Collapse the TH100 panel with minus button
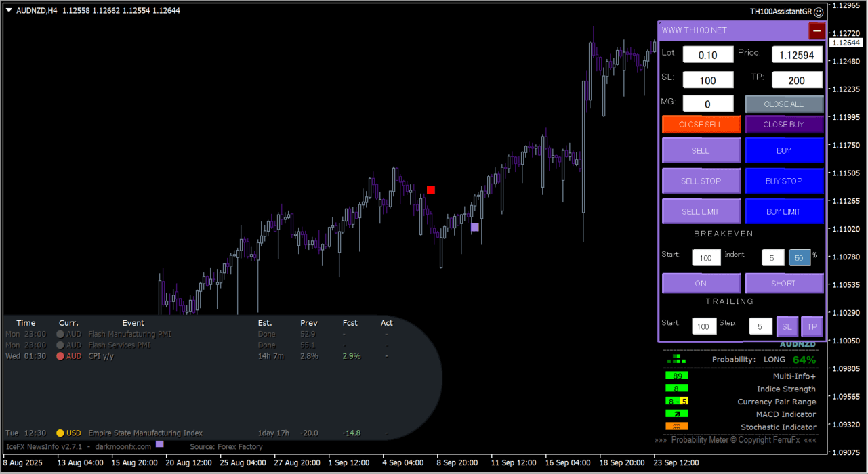 point(817,30)
